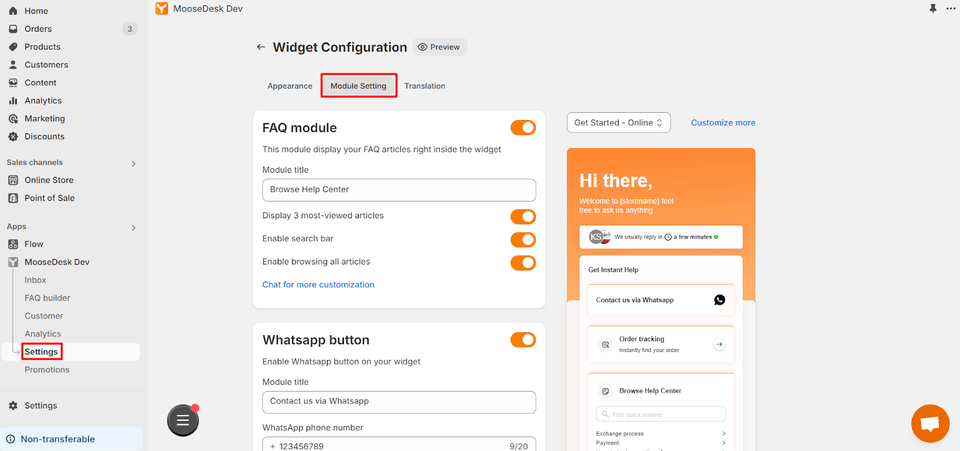Click the Customize more link
960x451 pixels.
tap(723, 122)
